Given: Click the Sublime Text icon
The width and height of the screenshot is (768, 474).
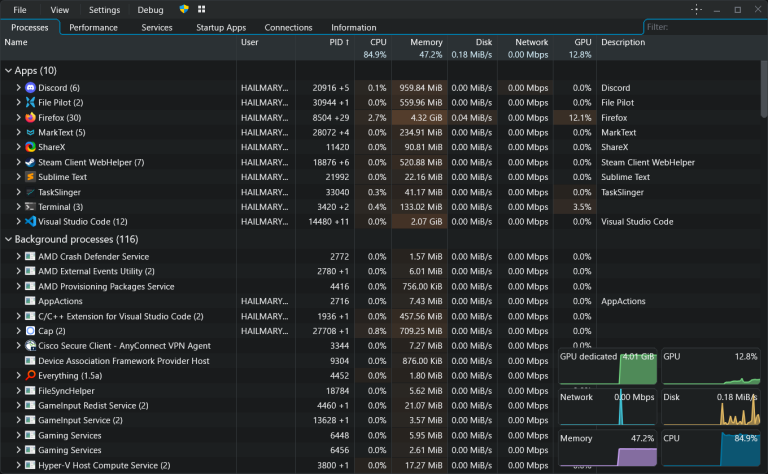Looking at the screenshot, I should click(x=30, y=177).
